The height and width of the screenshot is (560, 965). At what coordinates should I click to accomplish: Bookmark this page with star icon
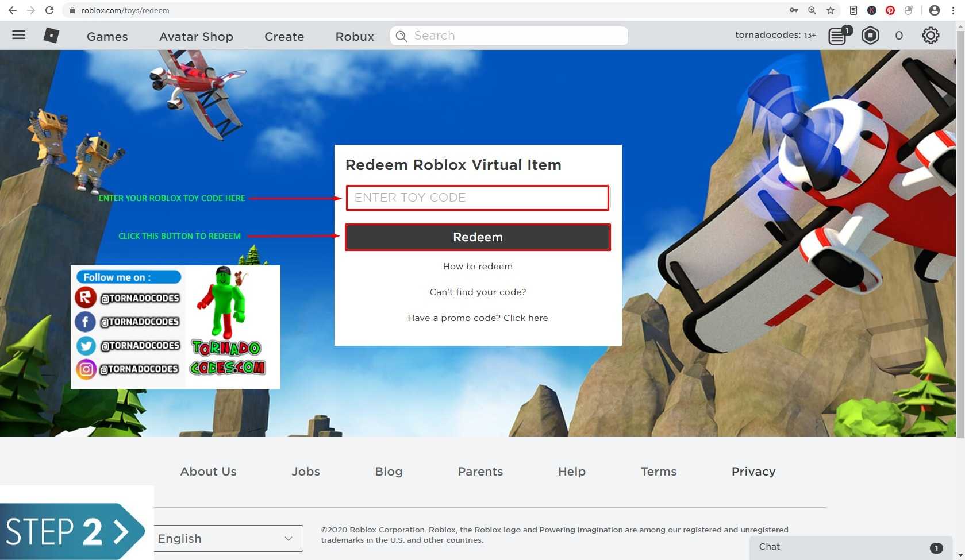point(831,10)
